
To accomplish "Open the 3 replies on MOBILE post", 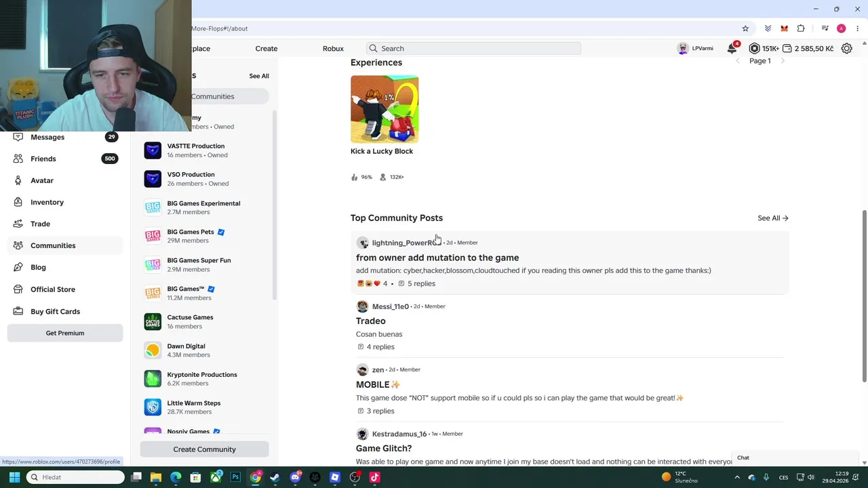I will click(x=376, y=411).
